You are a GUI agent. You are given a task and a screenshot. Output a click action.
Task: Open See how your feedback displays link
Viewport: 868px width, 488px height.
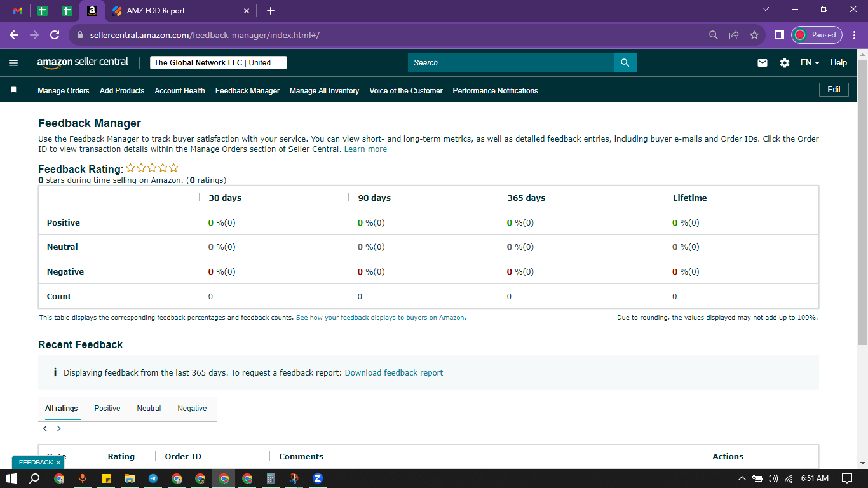click(x=380, y=317)
